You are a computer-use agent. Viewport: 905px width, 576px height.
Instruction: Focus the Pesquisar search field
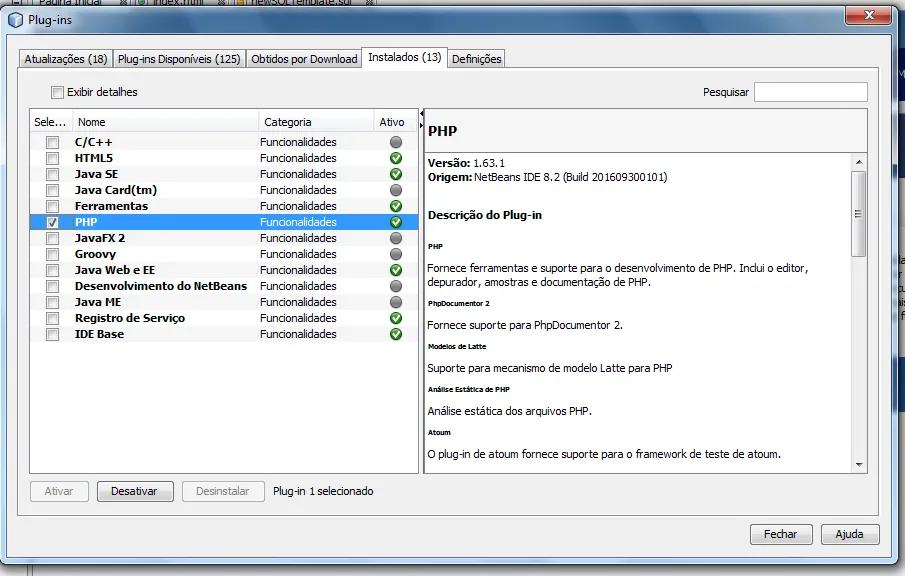[810, 92]
